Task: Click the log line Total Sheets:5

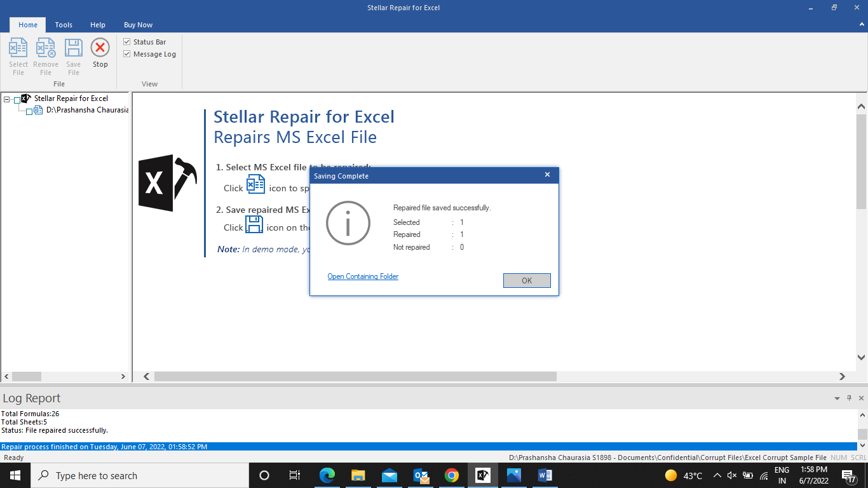Action: click(24, 422)
